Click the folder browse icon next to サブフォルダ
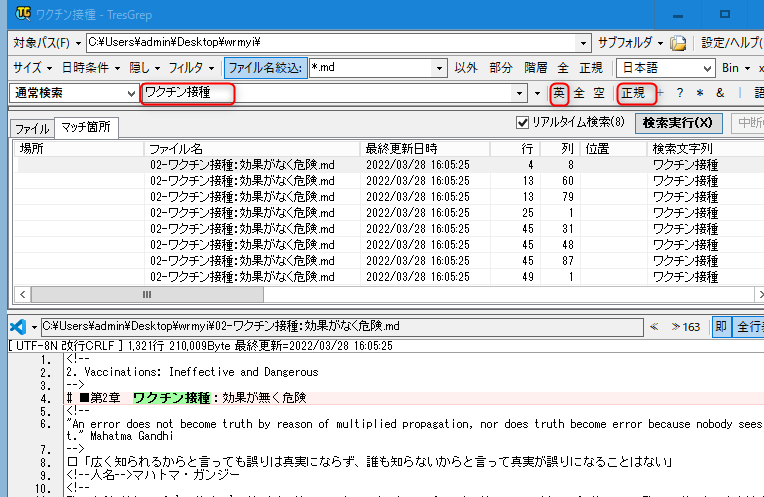This screenshot has height=497, width=764. (x=678, y=43)
